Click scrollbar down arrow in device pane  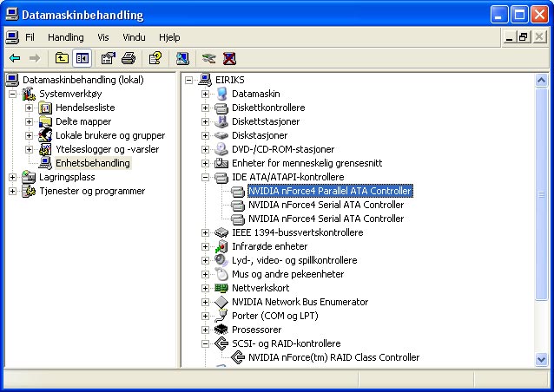[541, 360]
